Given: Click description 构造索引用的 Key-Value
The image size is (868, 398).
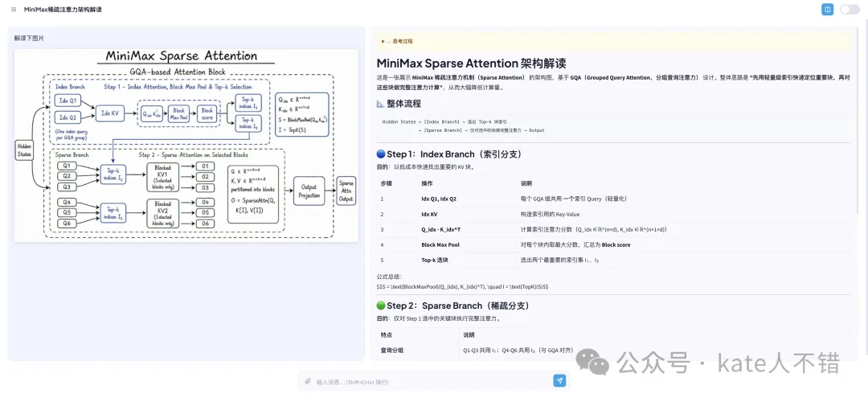Looking at the screenshot, I should pos(550,214).
